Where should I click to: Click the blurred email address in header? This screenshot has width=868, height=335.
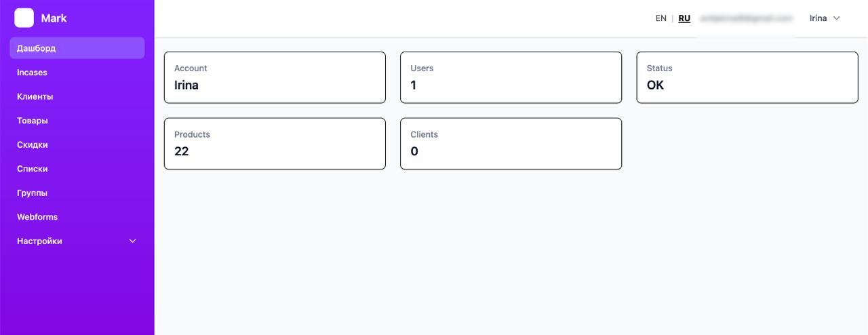746,18
